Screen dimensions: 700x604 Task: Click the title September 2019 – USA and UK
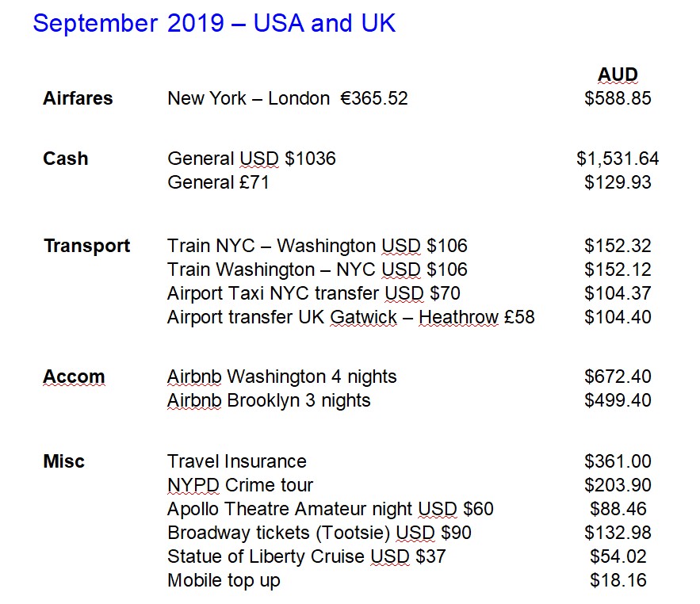tap(214, 24)
